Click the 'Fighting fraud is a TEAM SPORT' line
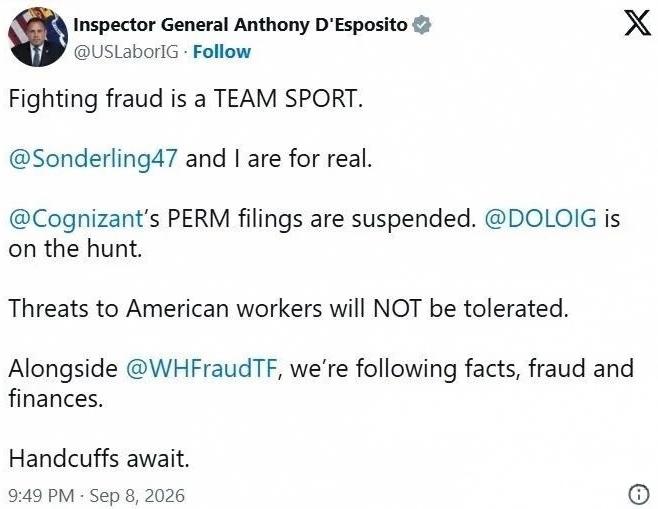The image size is (658, 509). 185,99
